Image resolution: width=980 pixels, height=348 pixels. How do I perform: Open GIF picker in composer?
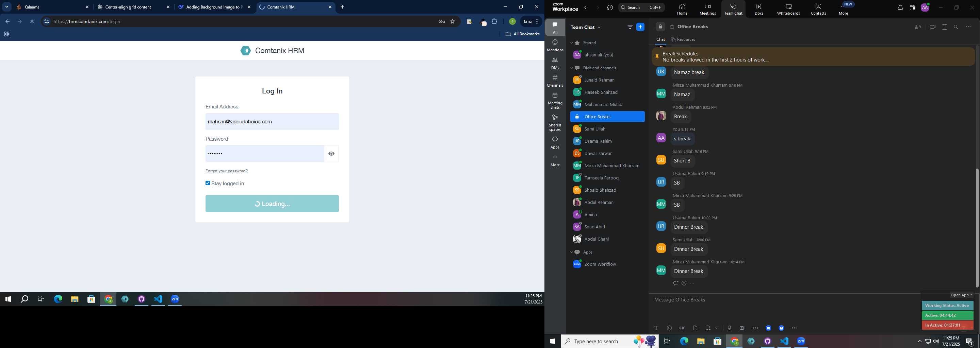click(682, 328)
